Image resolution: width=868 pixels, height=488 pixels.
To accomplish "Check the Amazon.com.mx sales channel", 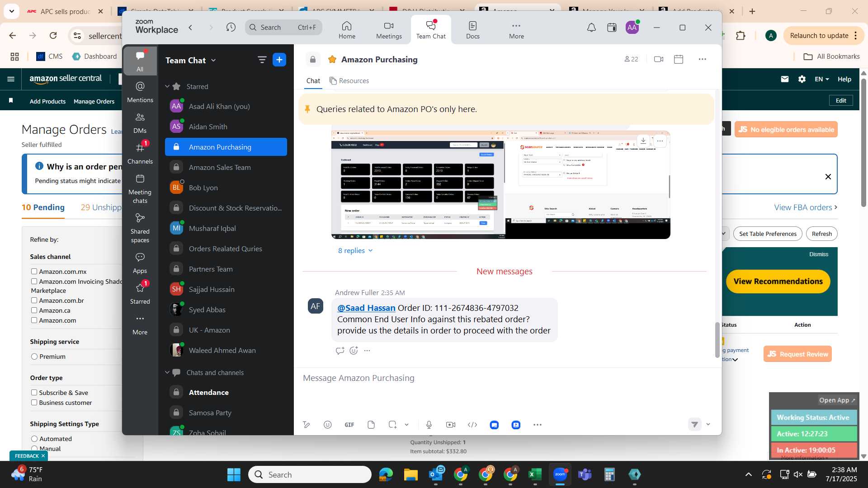I will tap(34, 272).
